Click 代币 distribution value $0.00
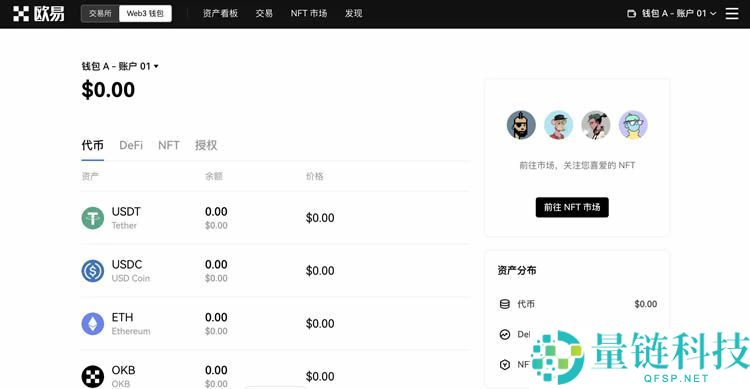This screenshot has height=389, width=750. coord(646,304)
